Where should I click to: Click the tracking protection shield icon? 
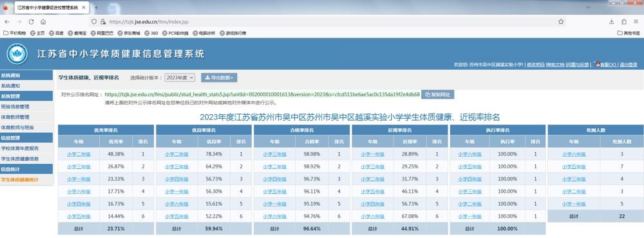(x=94, y=22)
